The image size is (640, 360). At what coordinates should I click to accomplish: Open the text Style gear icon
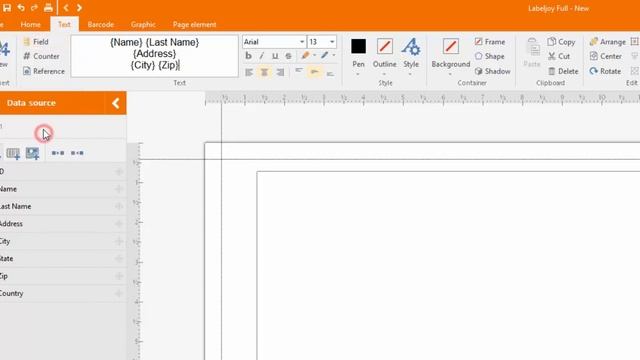411,47
